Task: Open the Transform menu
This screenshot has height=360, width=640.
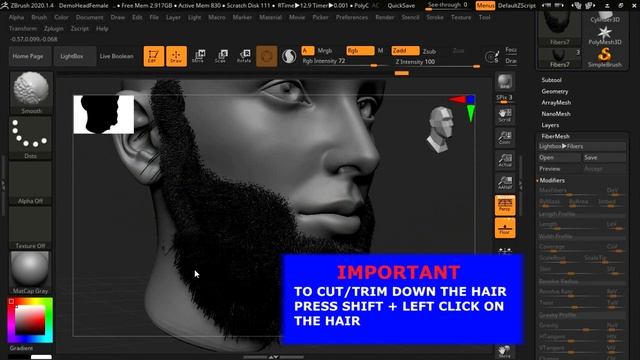Action: 23,29
